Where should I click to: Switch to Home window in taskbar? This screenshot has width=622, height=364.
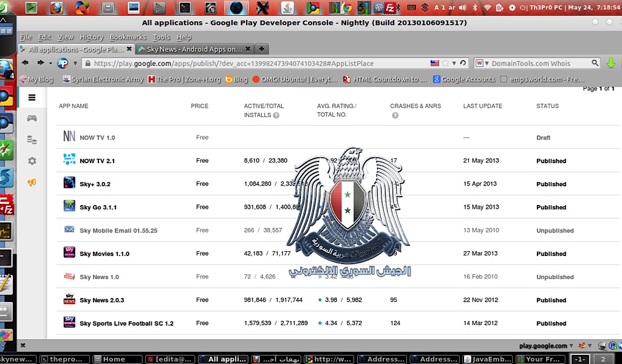click(117, 359)
